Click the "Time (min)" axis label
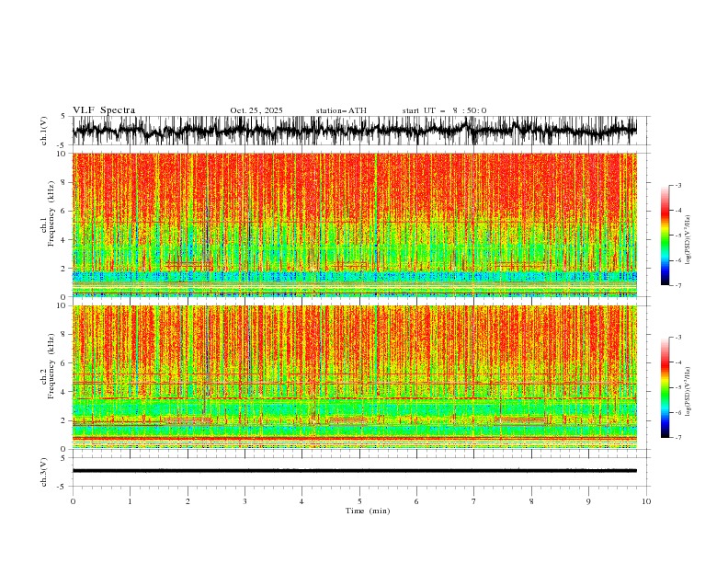The height and width of the screenshot is (563, 728). (x=368, y=511)
